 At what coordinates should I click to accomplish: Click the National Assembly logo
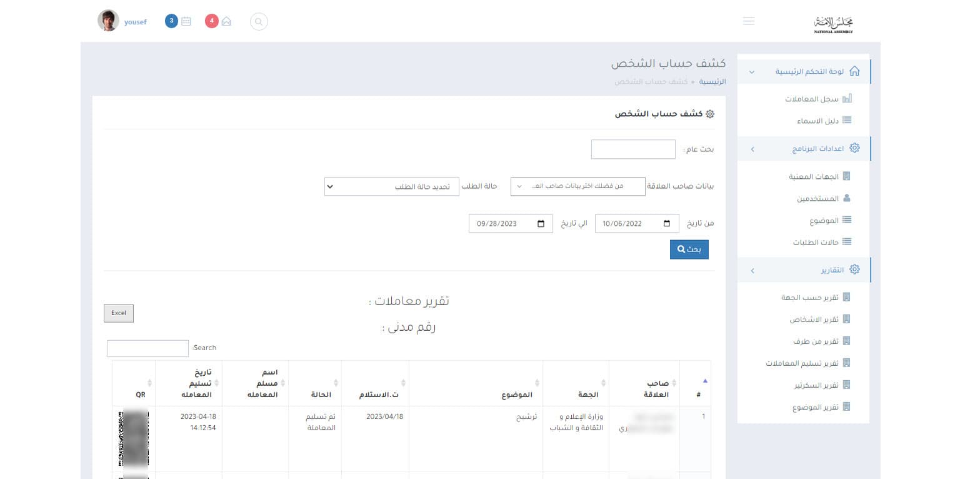(x=834, y=24)
